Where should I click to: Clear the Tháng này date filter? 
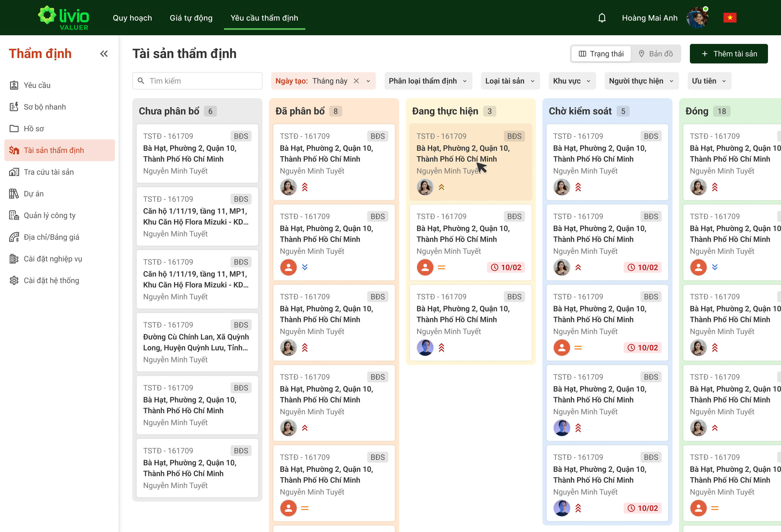point(356,81)
